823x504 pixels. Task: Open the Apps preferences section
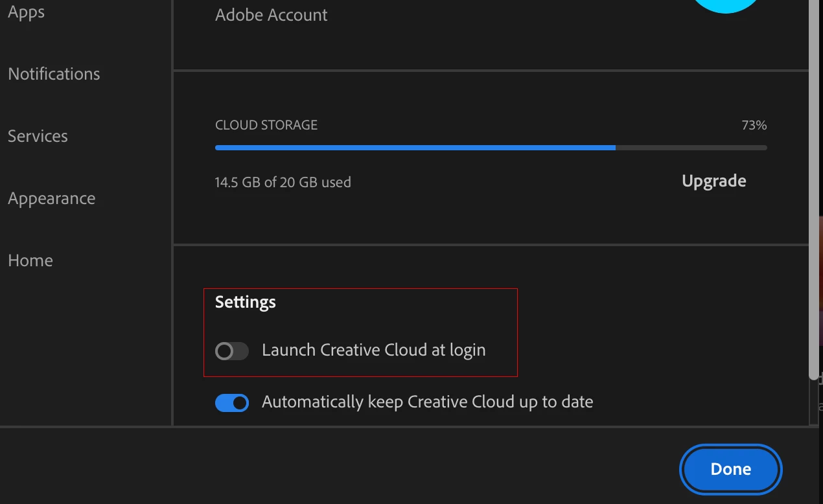[26, 12]
